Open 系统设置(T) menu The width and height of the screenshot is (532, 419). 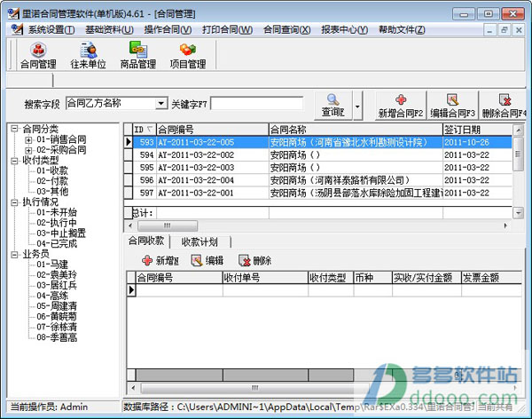coord(51,30)
